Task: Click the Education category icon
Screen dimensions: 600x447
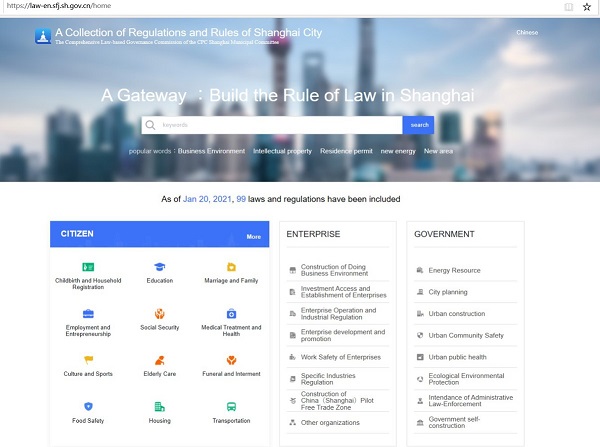Action: pyautogui.click(x=159, y=267)
